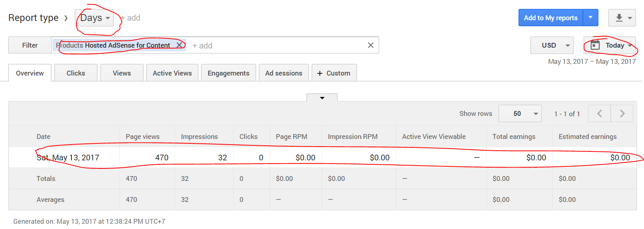Open the Add to My reports dropdown arrow
644x229 pixels.
pos(590,17)
